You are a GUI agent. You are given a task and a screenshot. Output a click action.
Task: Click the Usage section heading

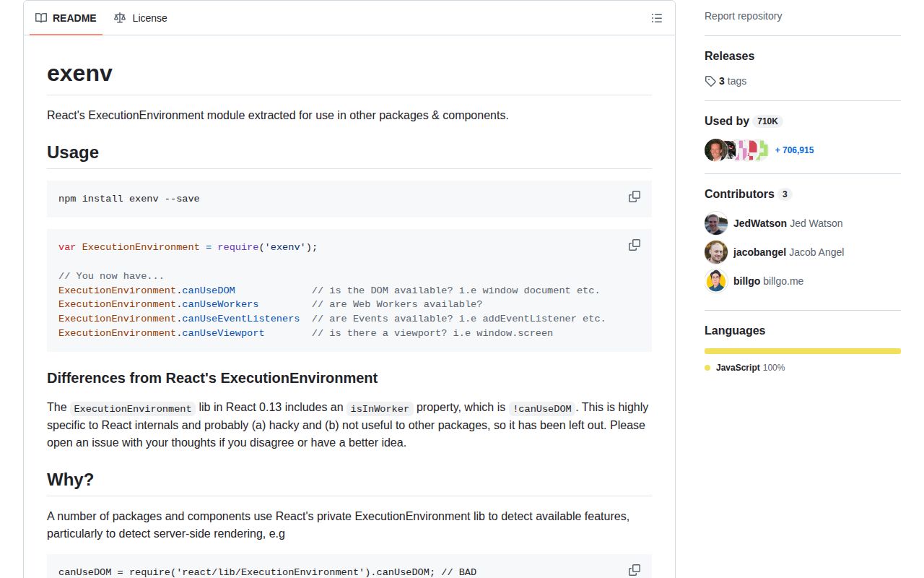tap(73, 152)
